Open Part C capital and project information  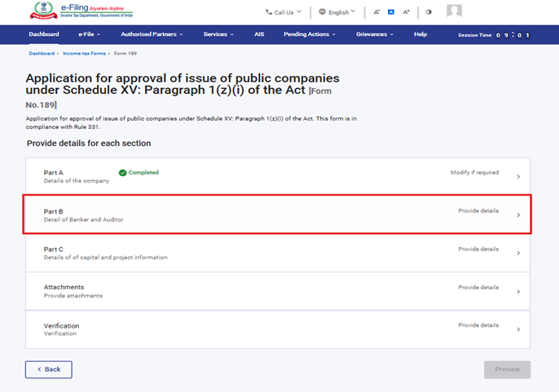pos(277,253)
